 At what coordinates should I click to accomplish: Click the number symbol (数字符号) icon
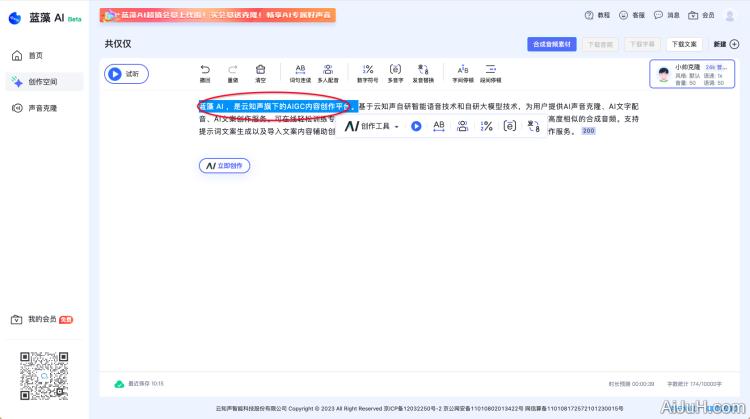[367, 72]
